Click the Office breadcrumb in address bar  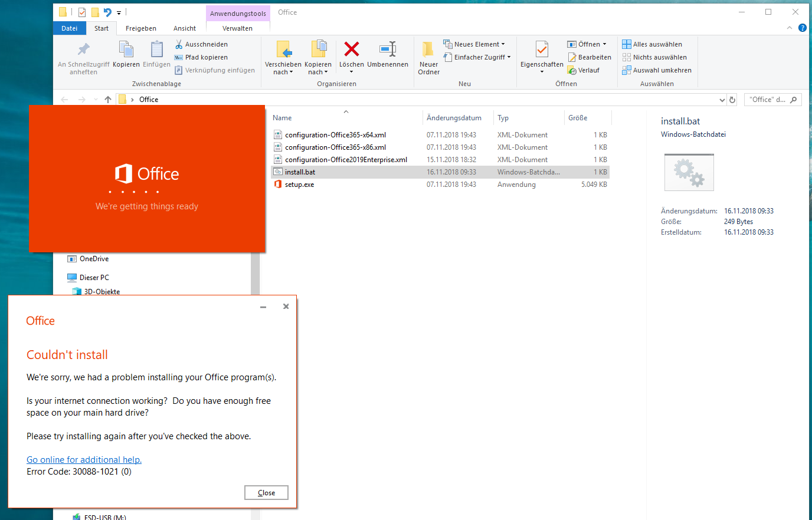pos(149,100)
